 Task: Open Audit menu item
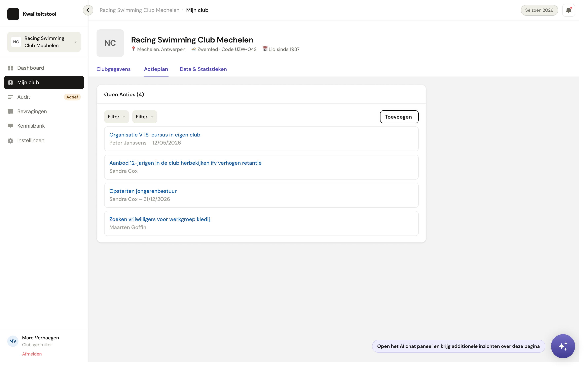pyautogui.click(x=44, y=97)
